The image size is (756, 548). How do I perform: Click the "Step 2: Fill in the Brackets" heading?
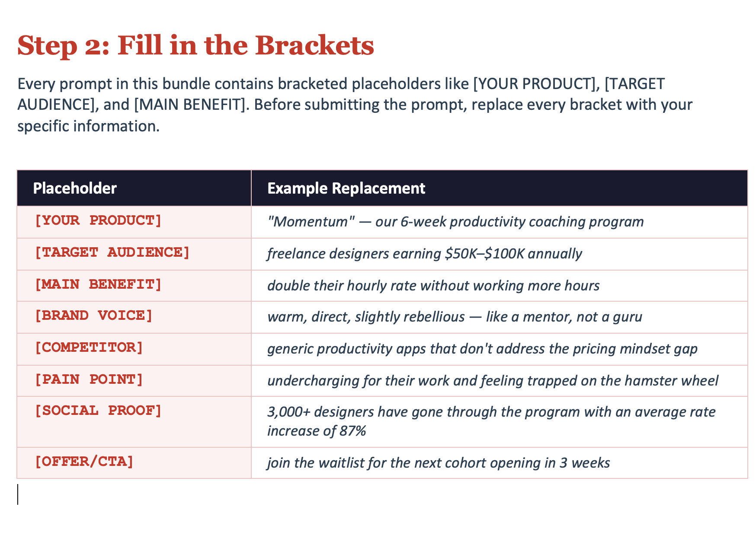click(195, 45)
